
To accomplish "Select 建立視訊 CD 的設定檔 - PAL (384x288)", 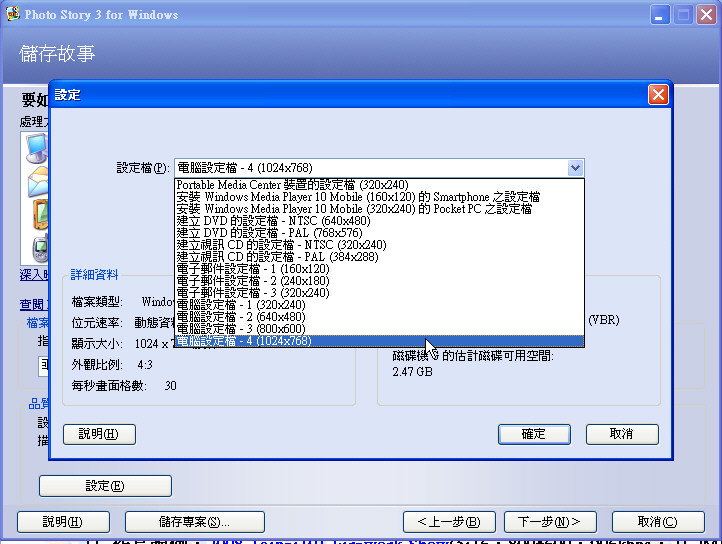I will [x=277, y=257].
